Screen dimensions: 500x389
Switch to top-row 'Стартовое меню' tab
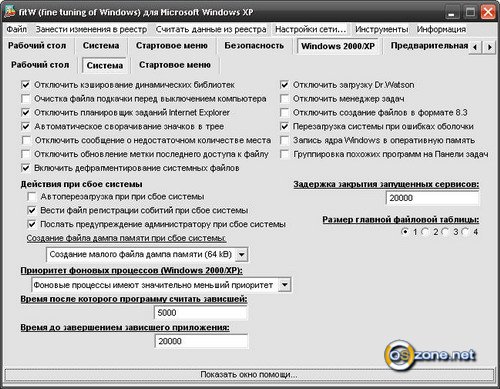tap(172, 46)
